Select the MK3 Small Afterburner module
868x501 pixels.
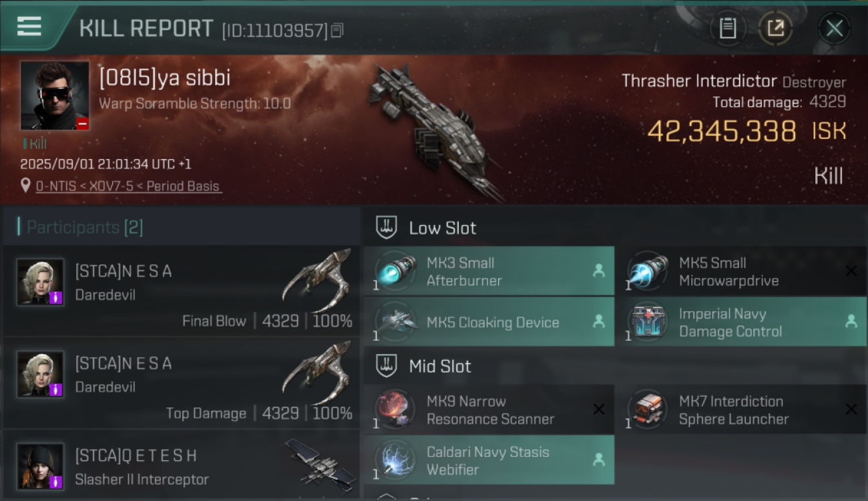pos(489,271)
